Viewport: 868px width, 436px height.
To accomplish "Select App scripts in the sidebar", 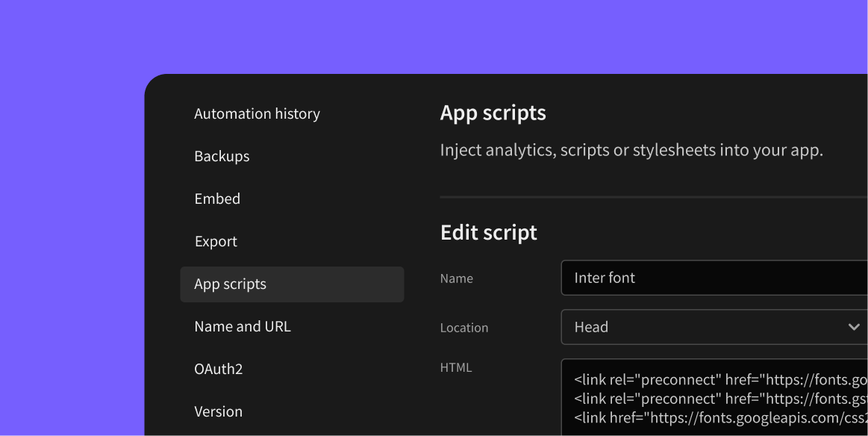I will (x=230, y=284).
